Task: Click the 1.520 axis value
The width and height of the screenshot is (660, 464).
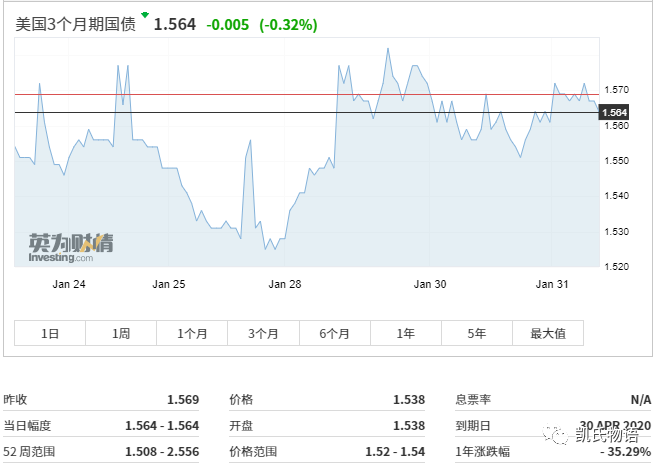Action: [617, 267]
